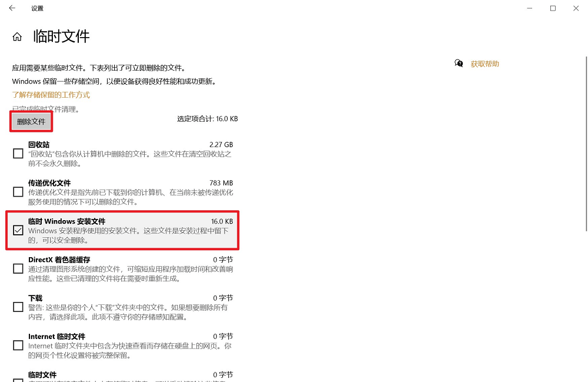Enable the 回收站 checkbox
Viewport: 588px width, 382px height.
click(18, 153)
